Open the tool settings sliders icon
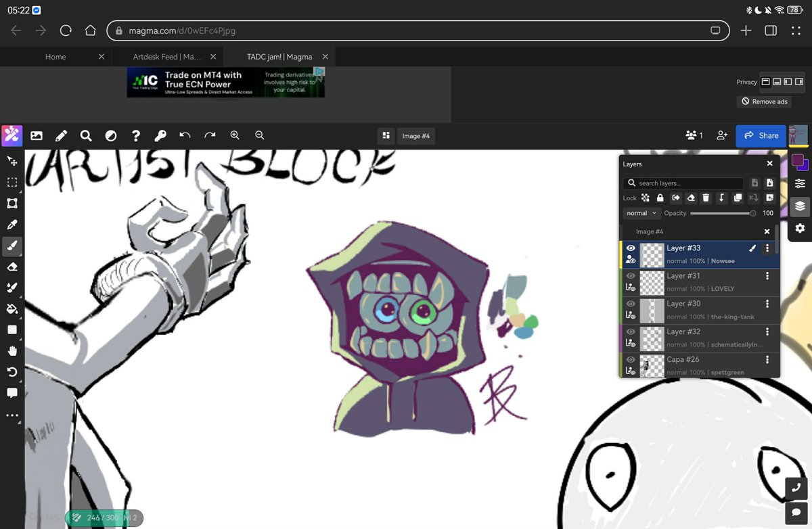Screen dimensions: 812x529 click(800, 183)
